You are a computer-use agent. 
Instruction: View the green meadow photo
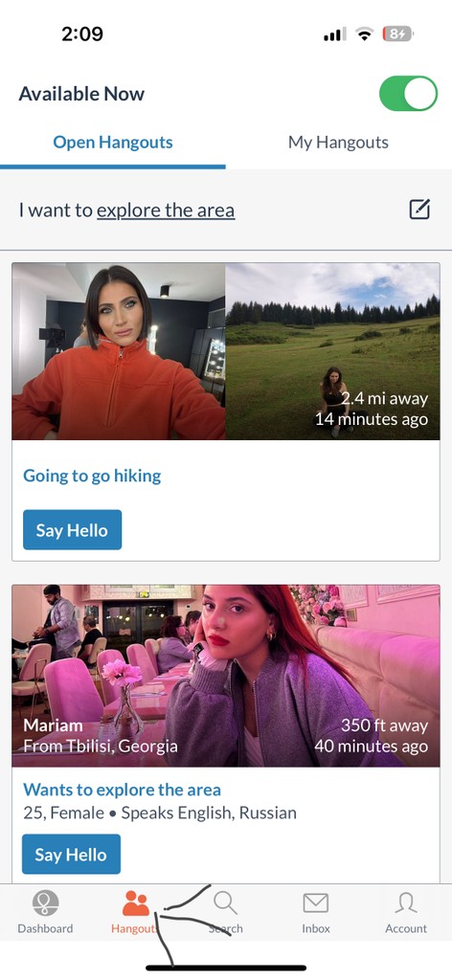coord(332,351)
